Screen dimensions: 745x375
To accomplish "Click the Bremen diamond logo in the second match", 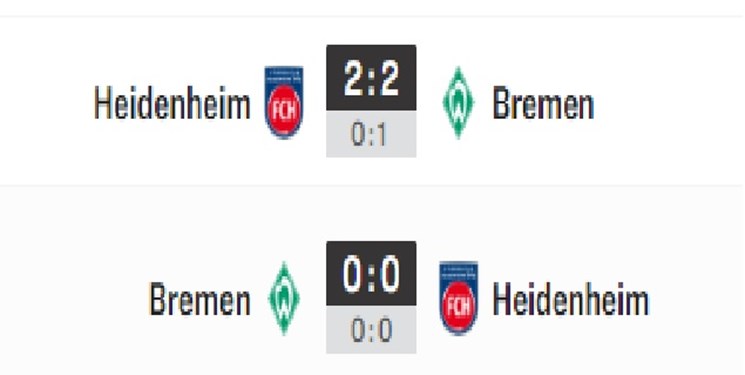I will pos(284,298).
